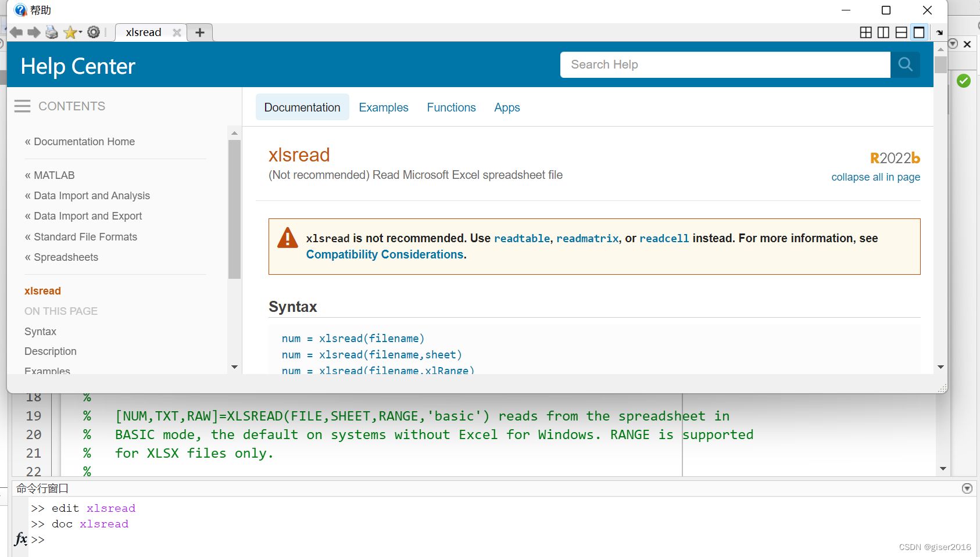This screenshot has width=980, height=557.
Task: Open the Examples tab
Action: tap(384, 107)
